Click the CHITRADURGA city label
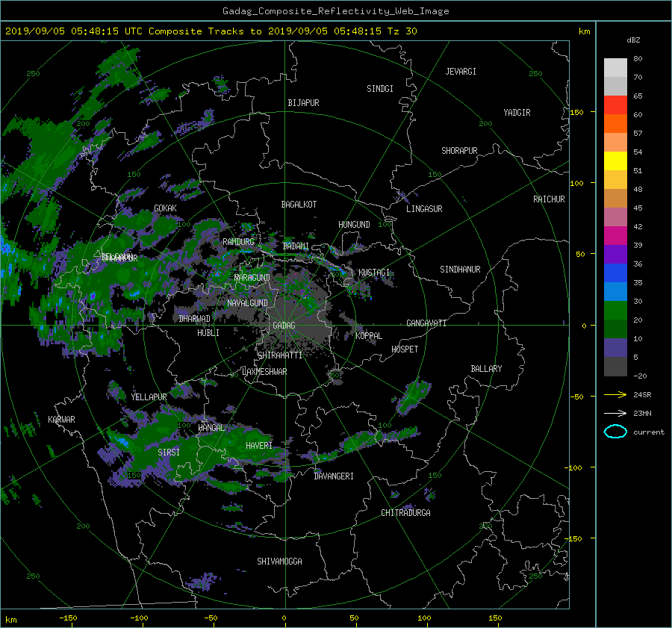672x628 pixels. (x=406, y=513)
